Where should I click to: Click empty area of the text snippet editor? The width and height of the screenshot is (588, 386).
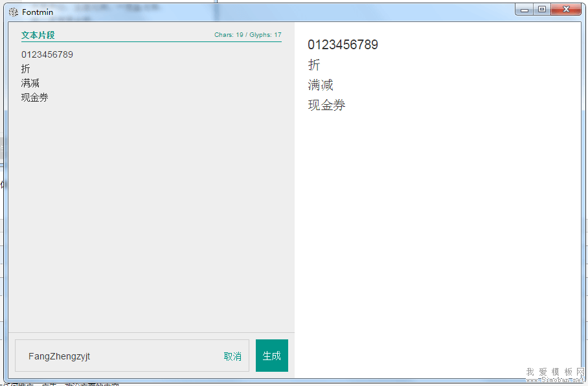151,214
